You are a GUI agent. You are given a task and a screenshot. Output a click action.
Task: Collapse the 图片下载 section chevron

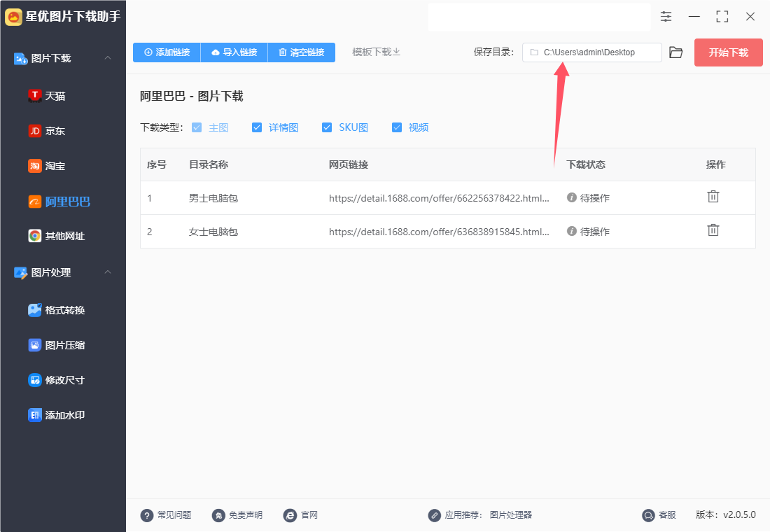tap(108, 58)
